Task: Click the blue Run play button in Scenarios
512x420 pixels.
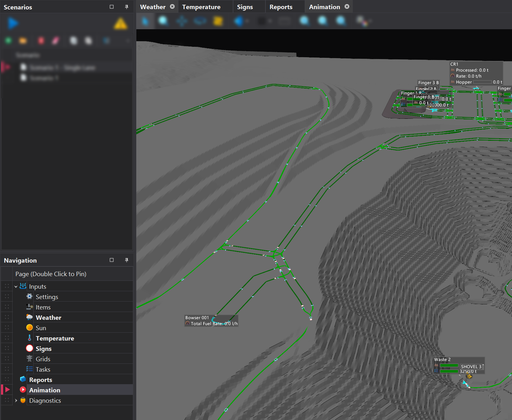Action: point(13,23)
